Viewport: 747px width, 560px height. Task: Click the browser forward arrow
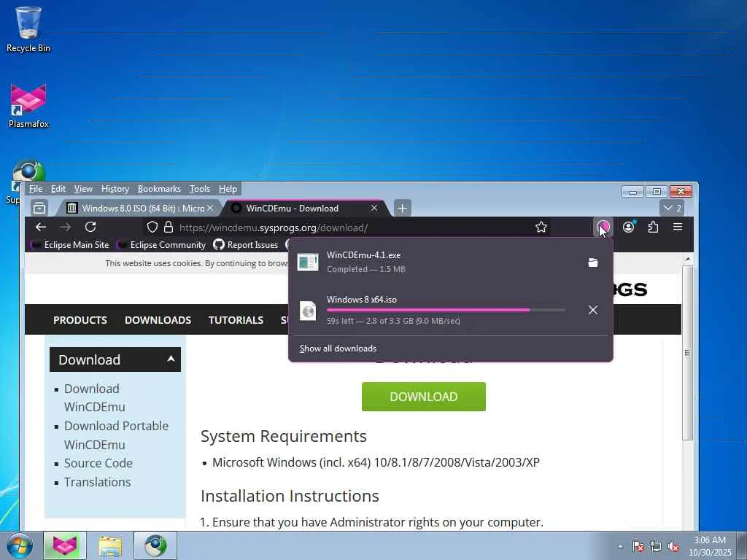click(x=66, y=227)
